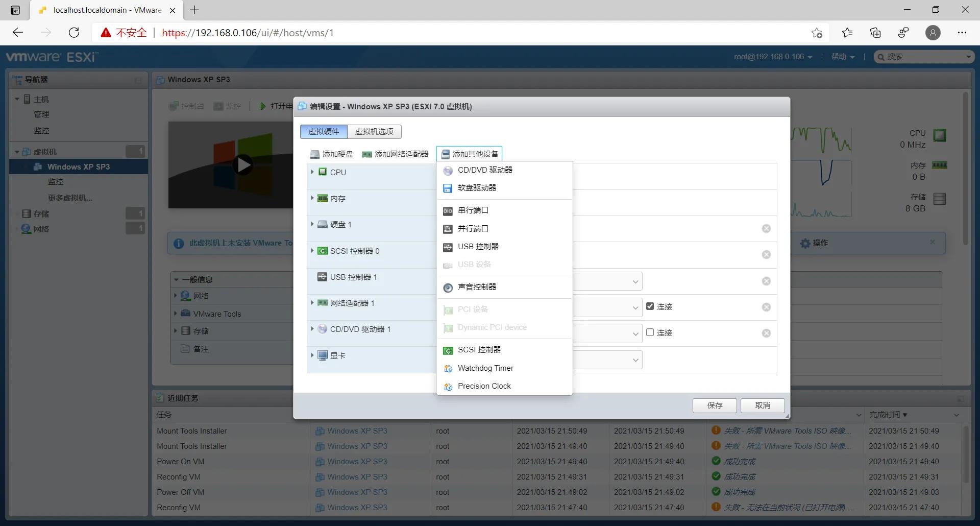Add a 声音控制器 device
Image resolution: width=980 pixels, height=526 pixels.
(x=477, y=286)
